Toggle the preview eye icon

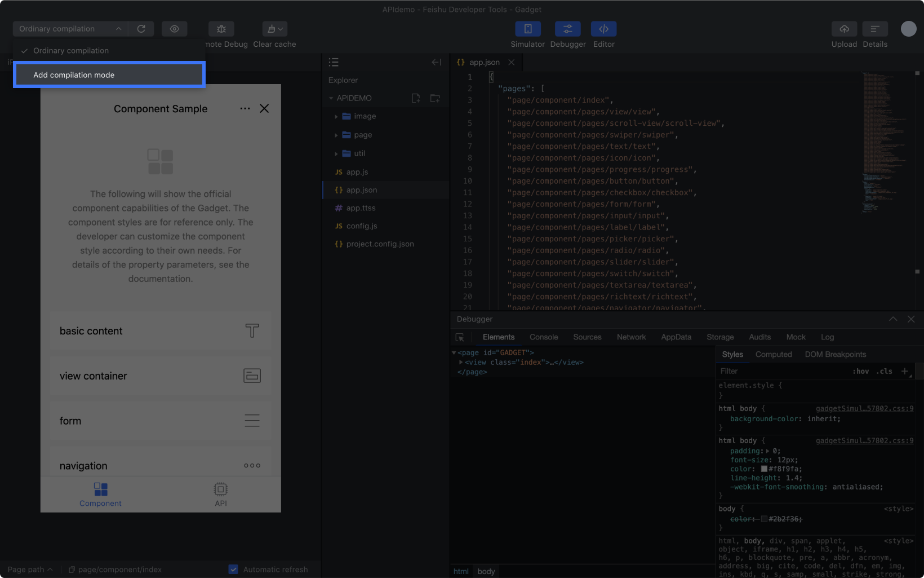tap(174, 29)
